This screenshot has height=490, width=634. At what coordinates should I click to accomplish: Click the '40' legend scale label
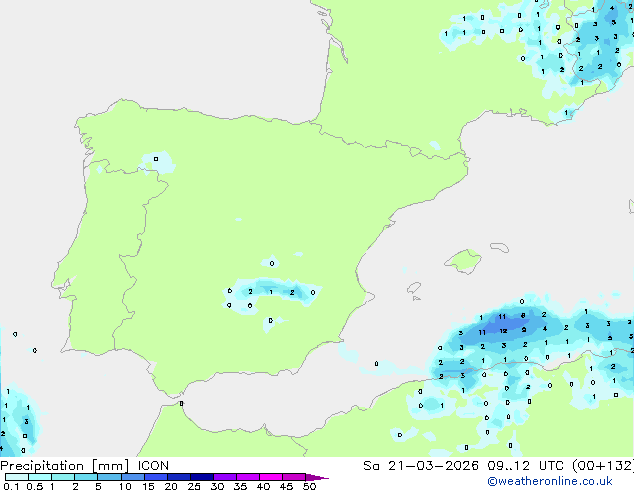coord(263,486)
